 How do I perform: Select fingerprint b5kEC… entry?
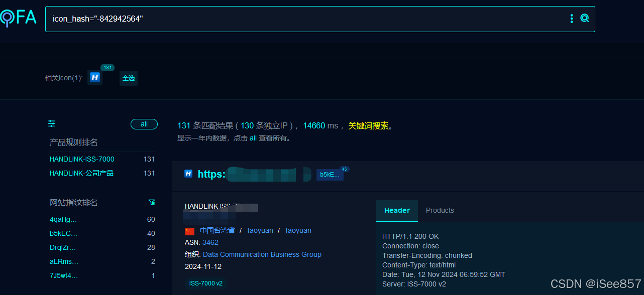(x=63, y=233)
